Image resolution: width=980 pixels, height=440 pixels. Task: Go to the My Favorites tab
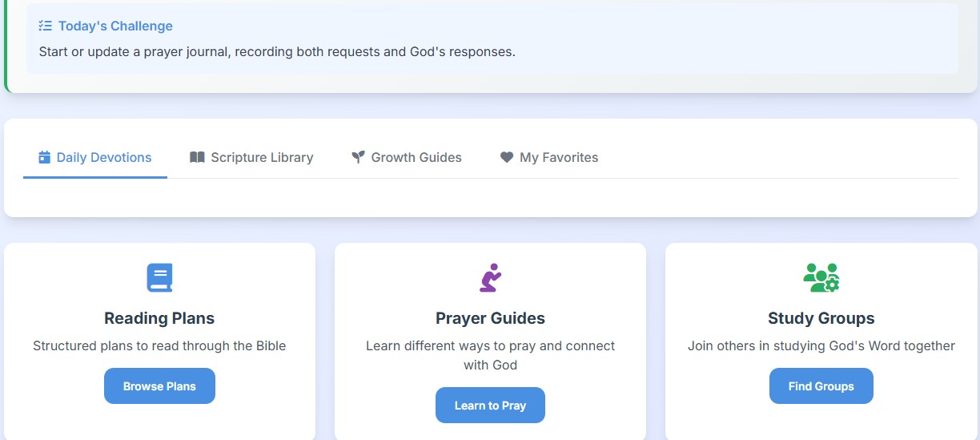[558, 157]
